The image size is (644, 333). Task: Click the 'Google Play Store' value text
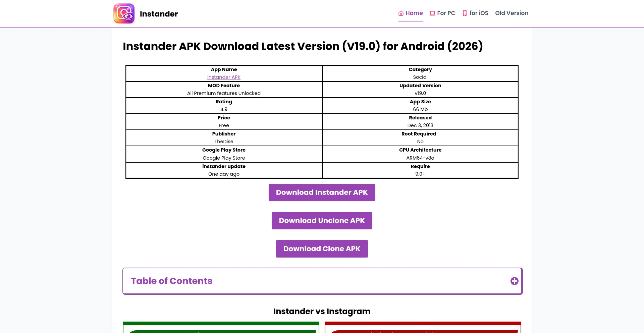coord(224,158)
